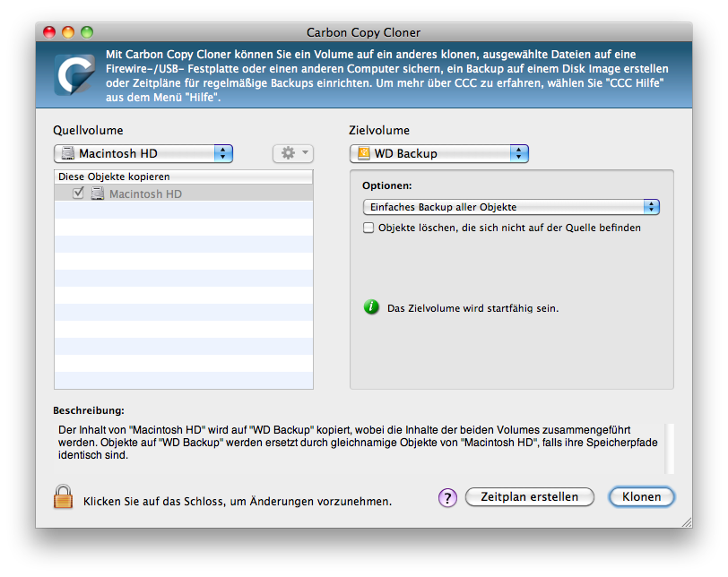728x577 pixels.
Task: Click the 'Klicken Sie auf das Schloss' text
Action: pyautogui.click(x=238, y=502)
